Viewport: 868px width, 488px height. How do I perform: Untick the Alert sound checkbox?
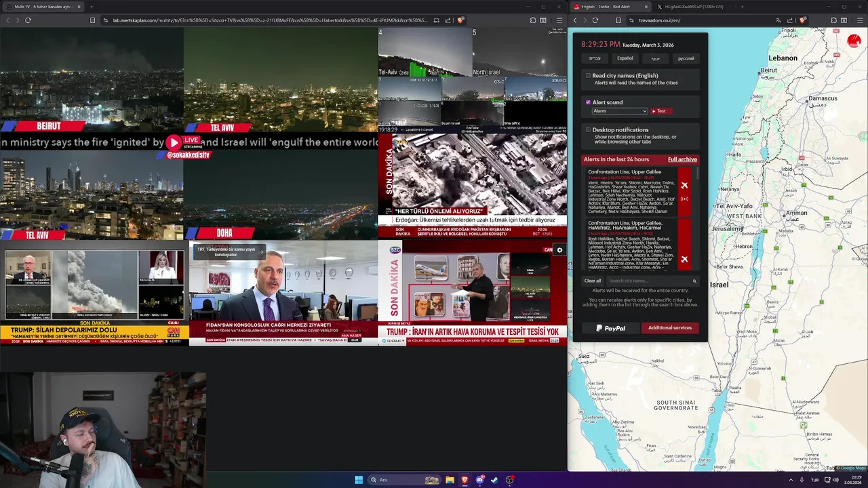[588, 102]
